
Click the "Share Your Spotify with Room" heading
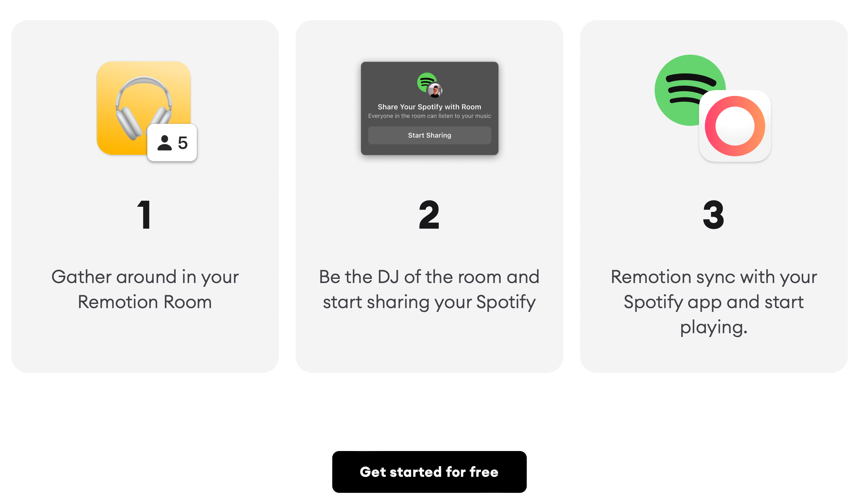click(429, 107)
